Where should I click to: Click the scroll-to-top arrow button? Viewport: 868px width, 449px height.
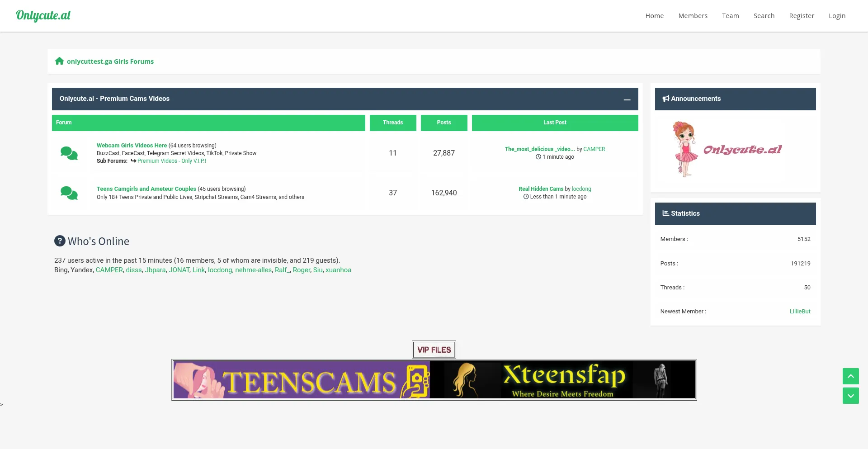pyautogui.click(x=850, y=376)
